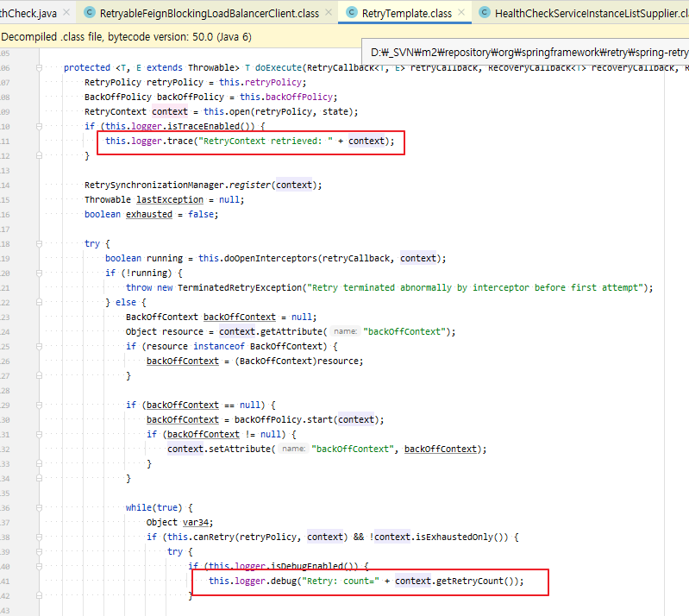Image resolution: width=689 pixels, height=616 pixels.
Task: Click 'start' in 'backOffPolicy.start(context)'
Action: [x=320, y=419]
